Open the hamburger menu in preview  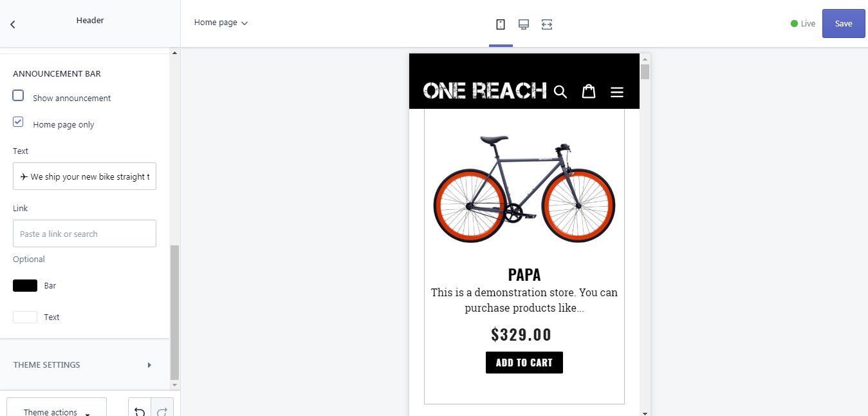(x=616, y=92)
